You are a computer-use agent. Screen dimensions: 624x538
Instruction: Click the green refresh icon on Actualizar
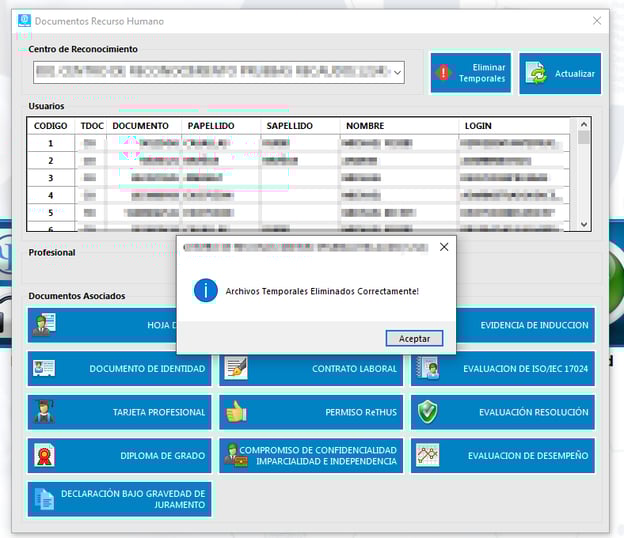537,73
